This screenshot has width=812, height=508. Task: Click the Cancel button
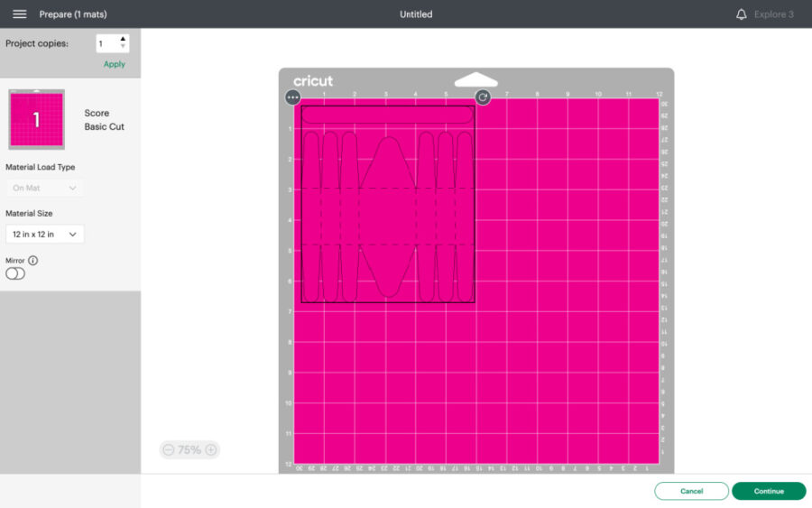click(x=691, y=491)
